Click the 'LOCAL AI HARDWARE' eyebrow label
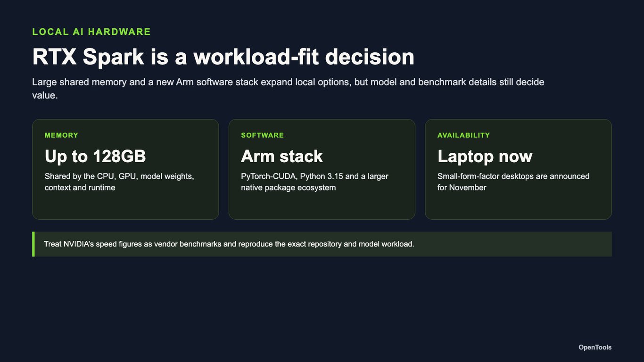Viewport: 644px width, 362px height. [91, 32]
